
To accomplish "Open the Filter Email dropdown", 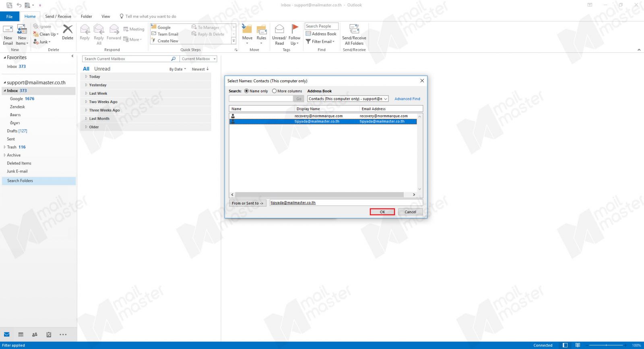I will coord(320,42).
